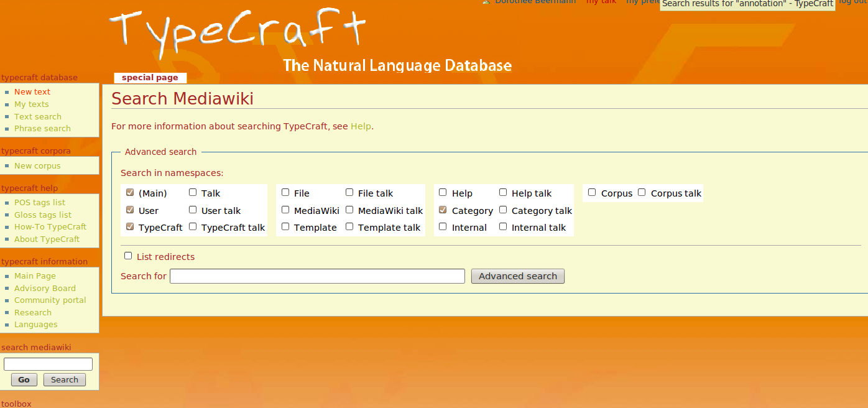Check the Help talk checkbox
This screenshot has height=408, width=868.
503,193
